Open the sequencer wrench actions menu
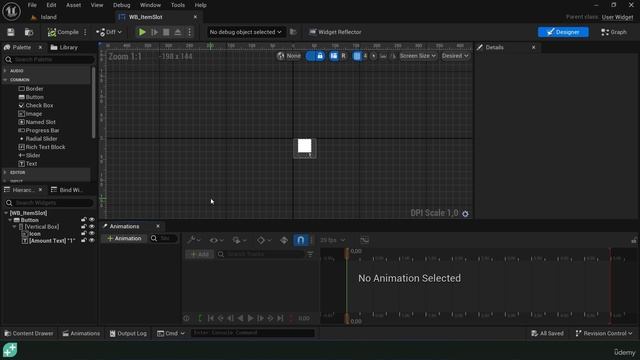 (193, 240)
